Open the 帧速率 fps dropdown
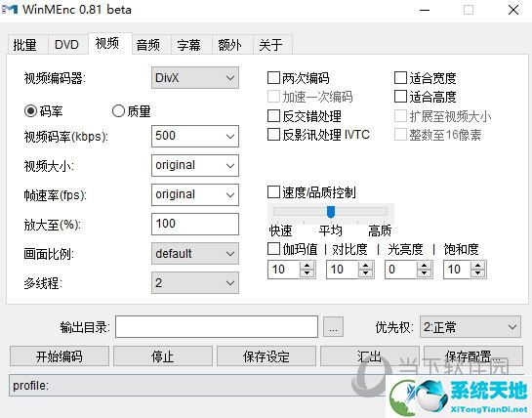The height and width of the screenshot is (418, 532). click(195, 194)
